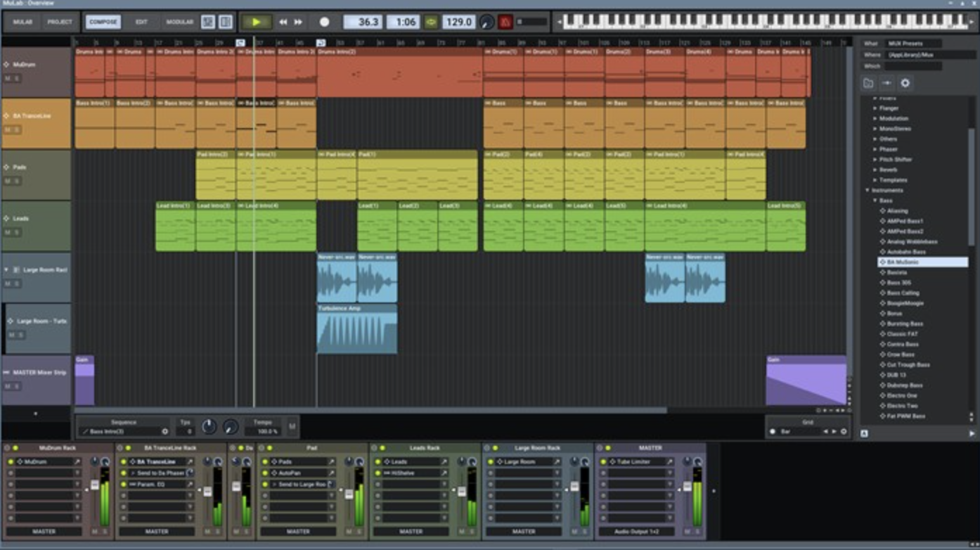Collapse the Instruments folder
The width and height of the screenshot is (980, 550).
[868, 191]
